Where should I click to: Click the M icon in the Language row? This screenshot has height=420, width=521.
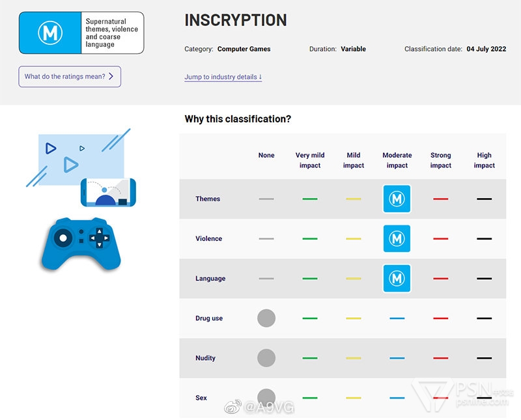[x=397, y=278]
